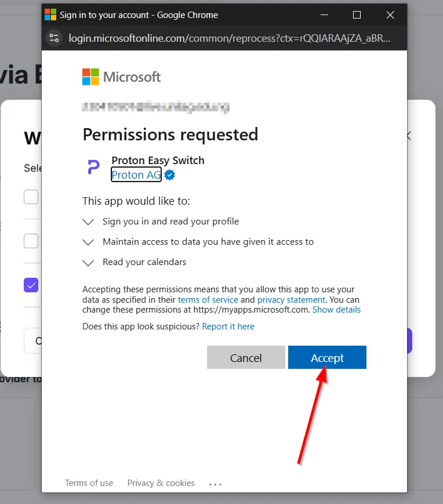This screenshot has width=443, height=504.
Task: Expand "Sign you in and read your profile"
Action: coord(88,222)
